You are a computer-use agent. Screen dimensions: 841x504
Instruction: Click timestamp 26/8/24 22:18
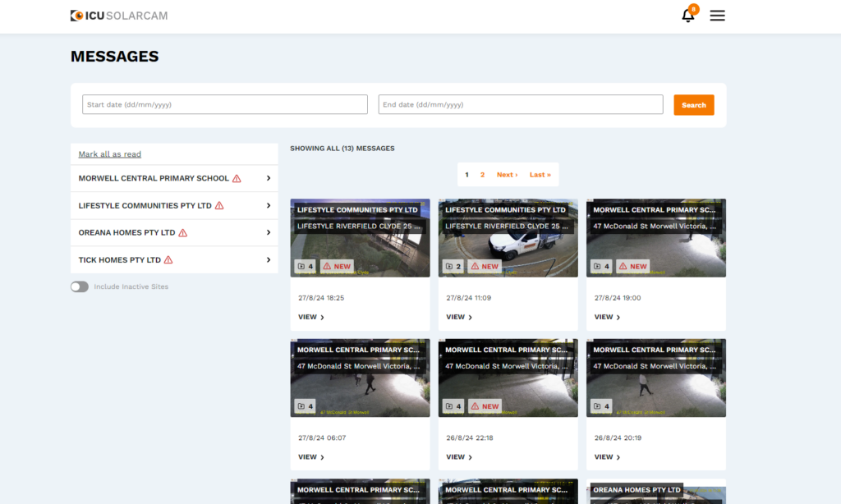point(469,438)
